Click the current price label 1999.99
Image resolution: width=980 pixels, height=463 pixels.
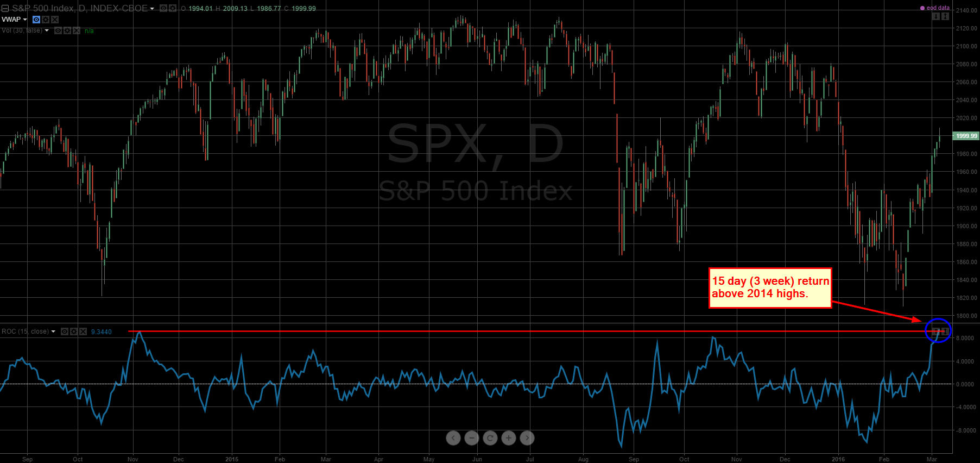click(966, 136)
